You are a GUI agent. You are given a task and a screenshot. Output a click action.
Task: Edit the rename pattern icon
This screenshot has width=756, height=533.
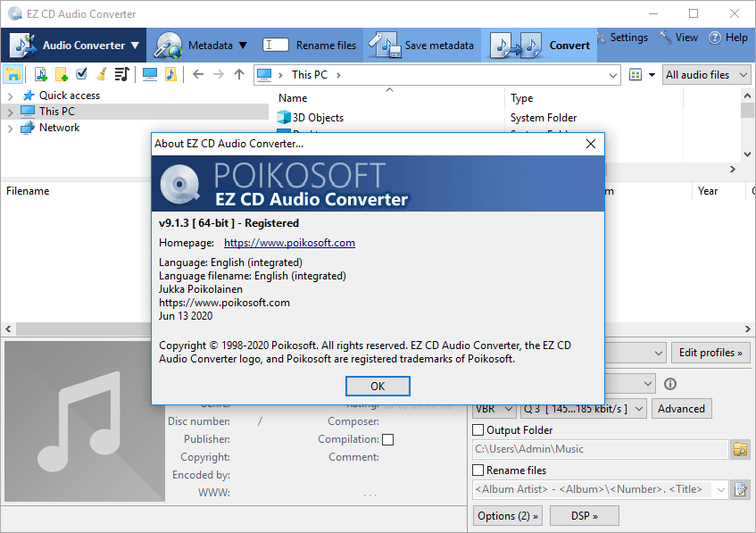point(740,489)
